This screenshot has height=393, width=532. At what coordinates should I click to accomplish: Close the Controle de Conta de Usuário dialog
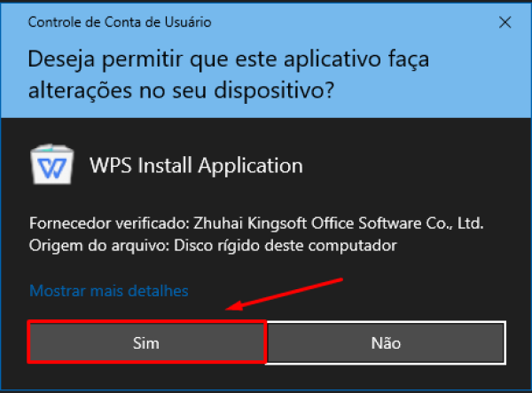click(506, 20)
